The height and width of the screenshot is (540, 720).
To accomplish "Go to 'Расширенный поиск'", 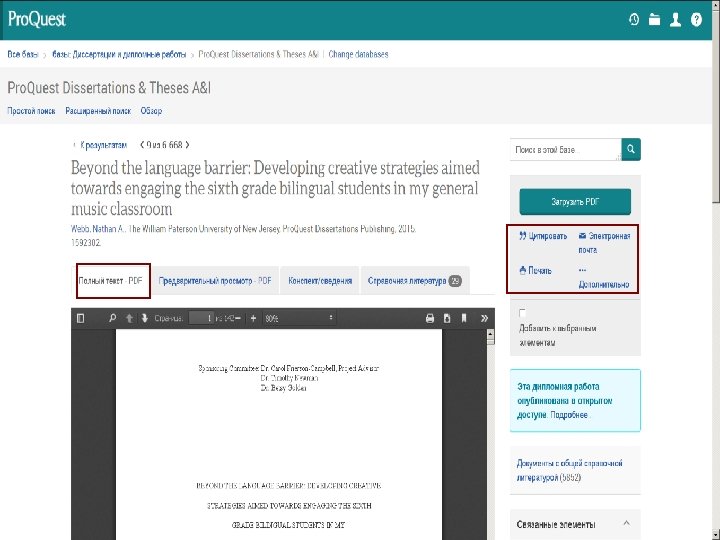I will pos(98,111).
